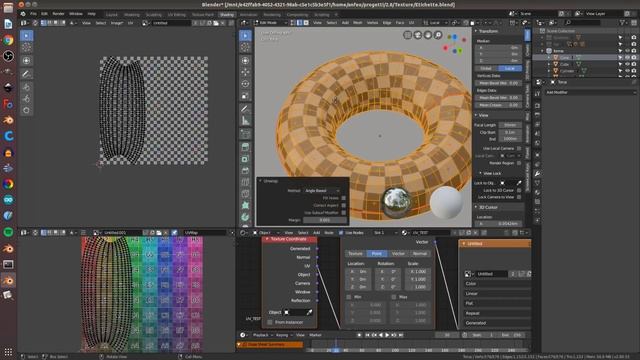Open Google Chrome from Ubuntu dock
Image resolution: width=640 pixels, height=360 pixels.
(8, 40)
